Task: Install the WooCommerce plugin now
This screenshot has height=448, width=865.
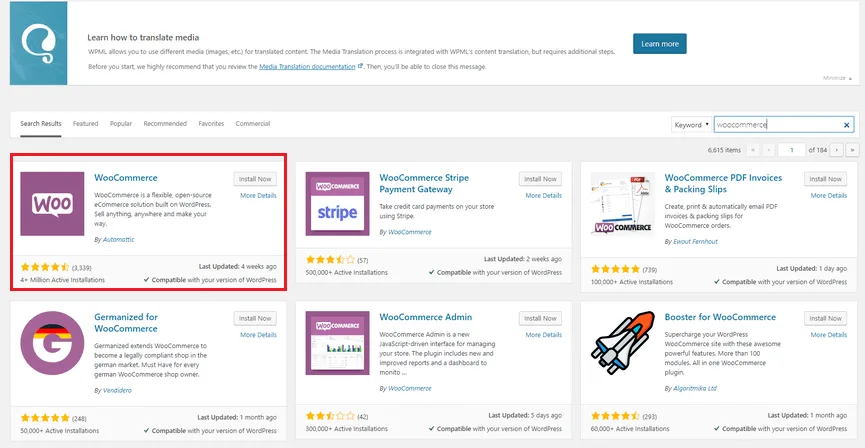Action: pos(255,179)
